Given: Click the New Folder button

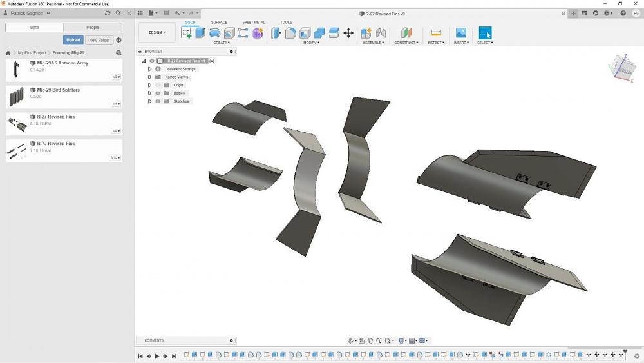Looking at the screenshot, I should click(99, 40).
